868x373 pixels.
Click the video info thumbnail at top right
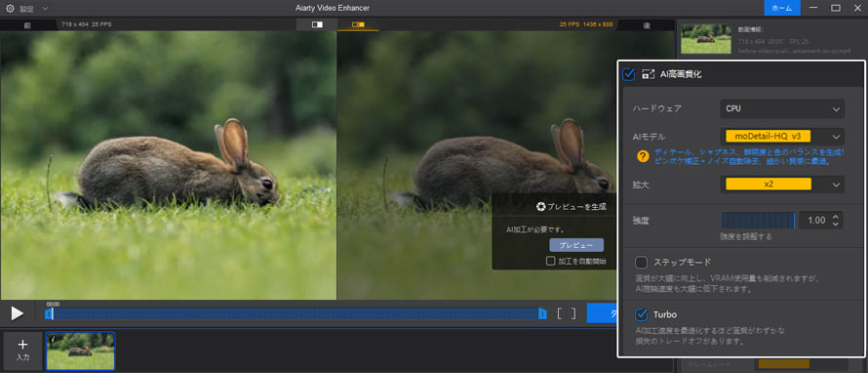point(706,38)
